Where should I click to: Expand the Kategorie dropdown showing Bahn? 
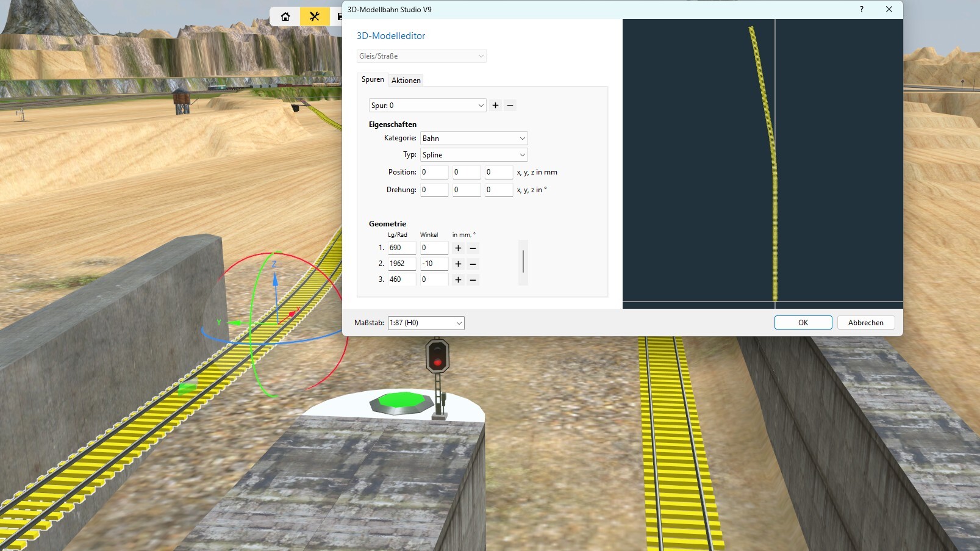(x=474, y=139)
